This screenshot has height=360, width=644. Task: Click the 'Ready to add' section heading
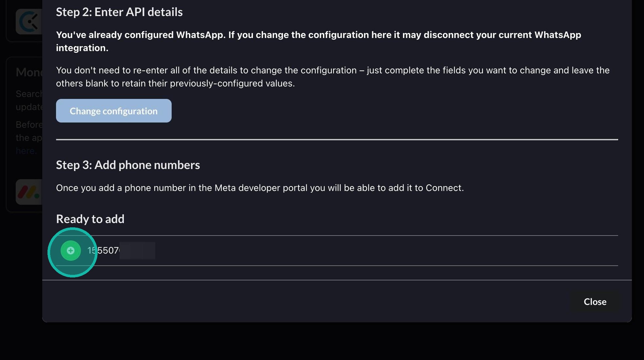coord(90,219)
